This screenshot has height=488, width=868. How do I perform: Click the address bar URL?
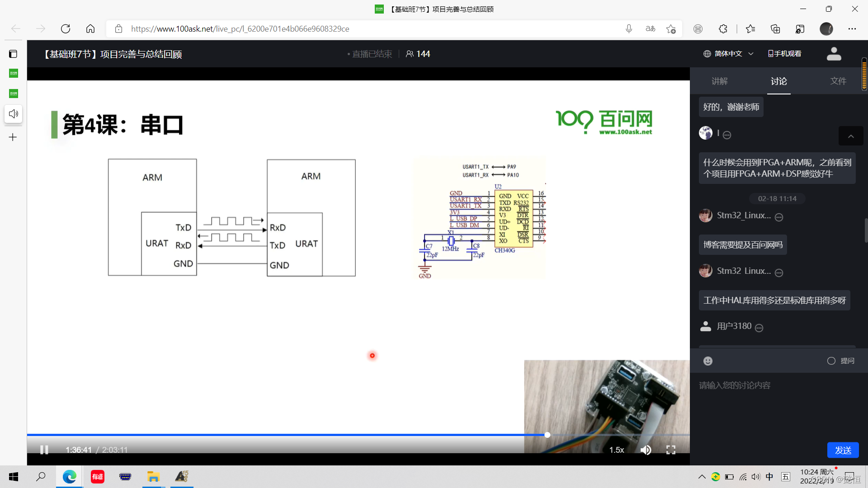(x=240, y=29)
